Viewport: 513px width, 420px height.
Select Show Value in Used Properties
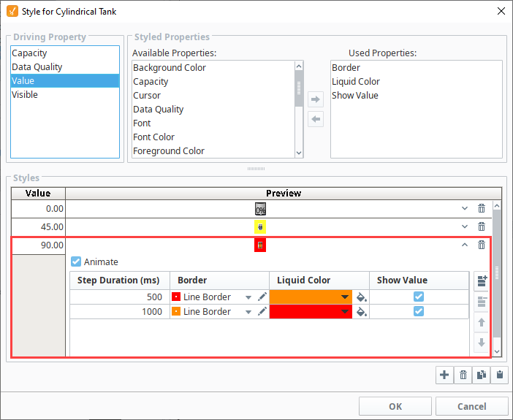(x=416, y=96)
